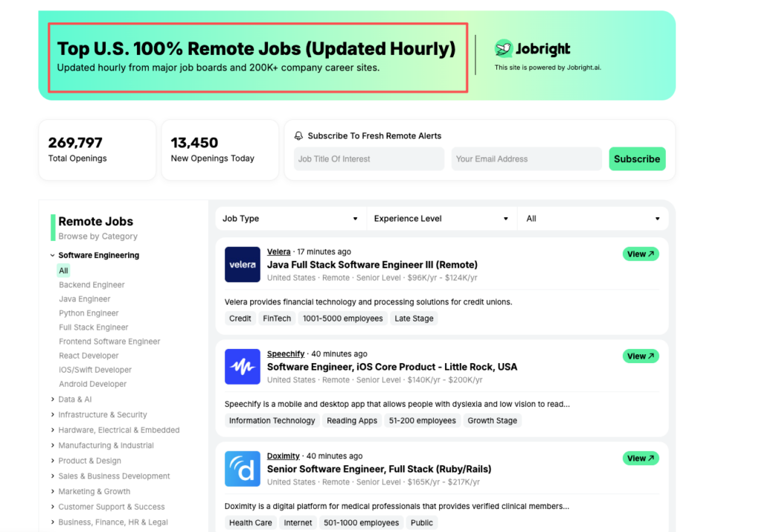Click Doximity's blue "d" logo

tap(242, 469)
